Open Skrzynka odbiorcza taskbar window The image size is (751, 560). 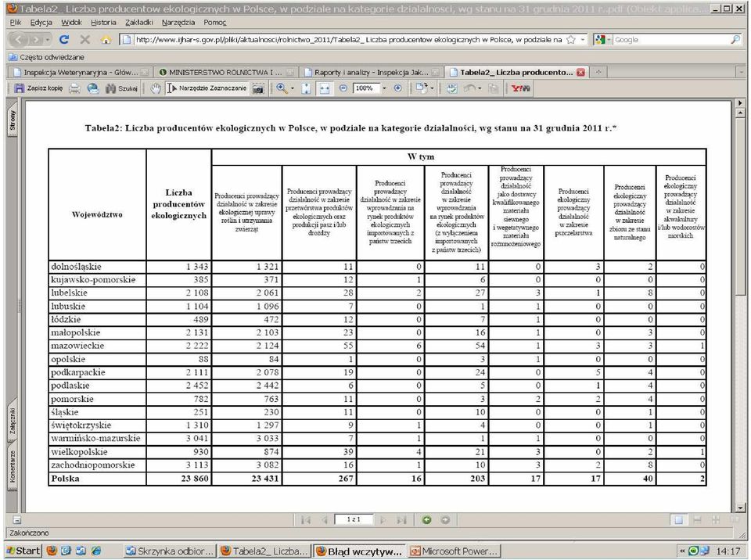170,551
